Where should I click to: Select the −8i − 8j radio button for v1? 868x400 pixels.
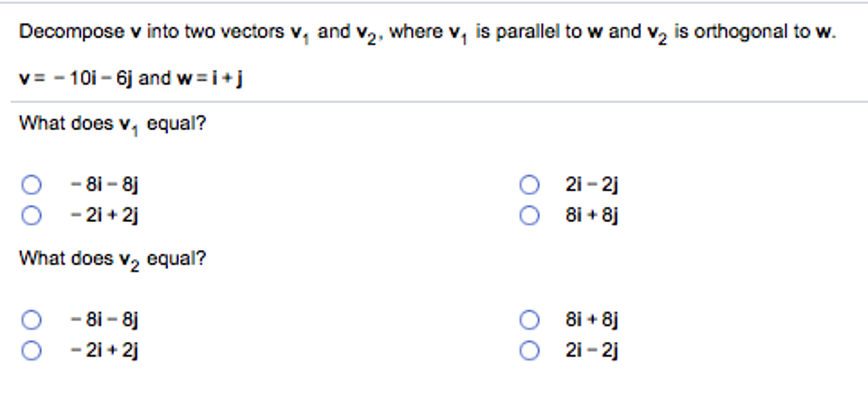(31, 185)
